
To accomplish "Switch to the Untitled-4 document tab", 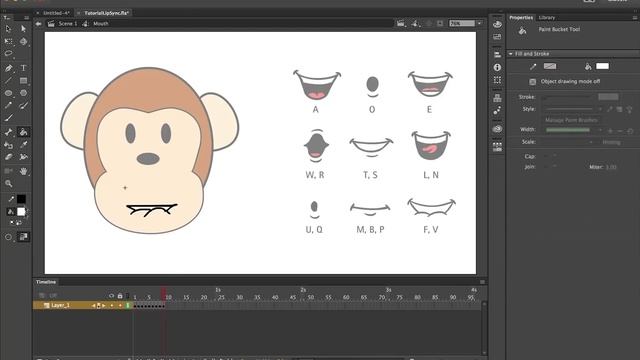I will tap(56, 13).
